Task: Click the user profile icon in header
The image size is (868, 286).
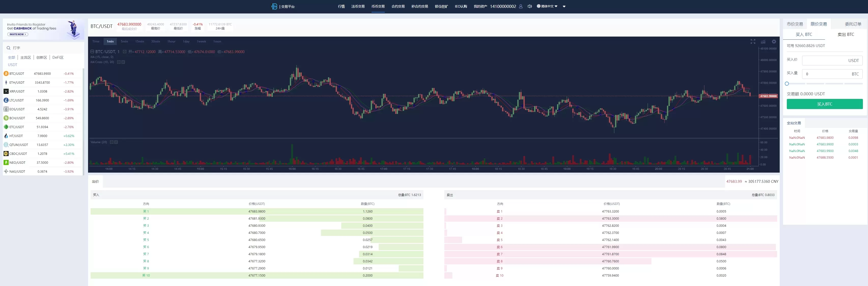Action: click(x=521, y=6)
